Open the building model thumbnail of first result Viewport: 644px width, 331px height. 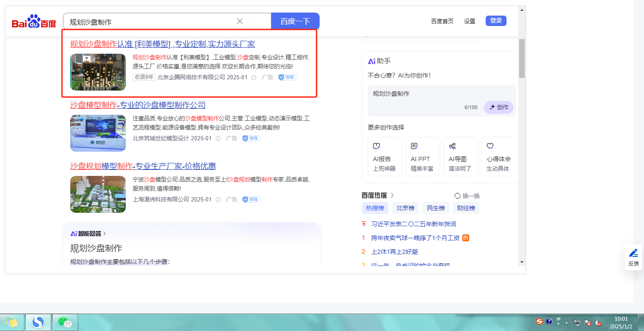pyautogui.click(x=98, y=72)
